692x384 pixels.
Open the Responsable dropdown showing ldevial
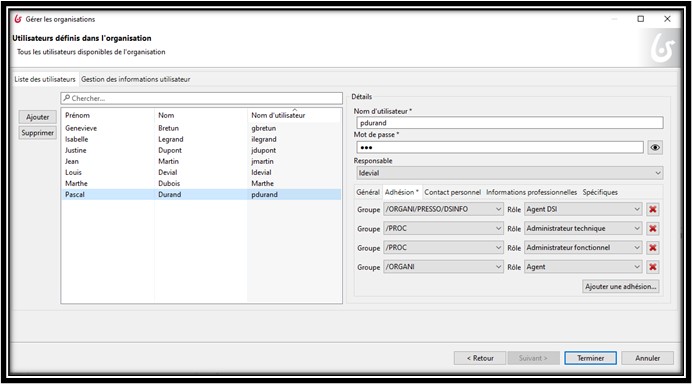509,173
